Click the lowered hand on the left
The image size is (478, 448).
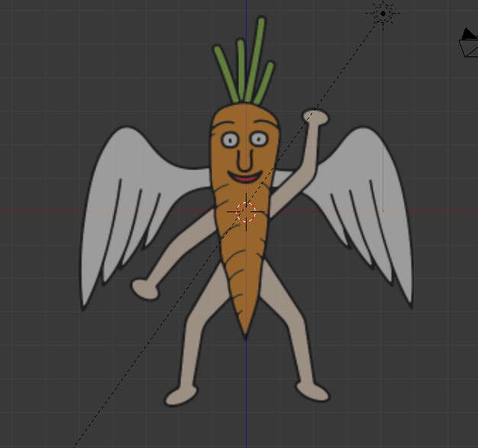(144, 288)
